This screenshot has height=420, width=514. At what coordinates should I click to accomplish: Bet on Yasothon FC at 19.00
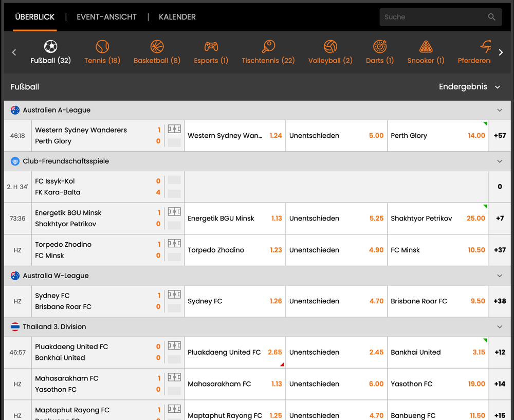[x=438, y=384]
